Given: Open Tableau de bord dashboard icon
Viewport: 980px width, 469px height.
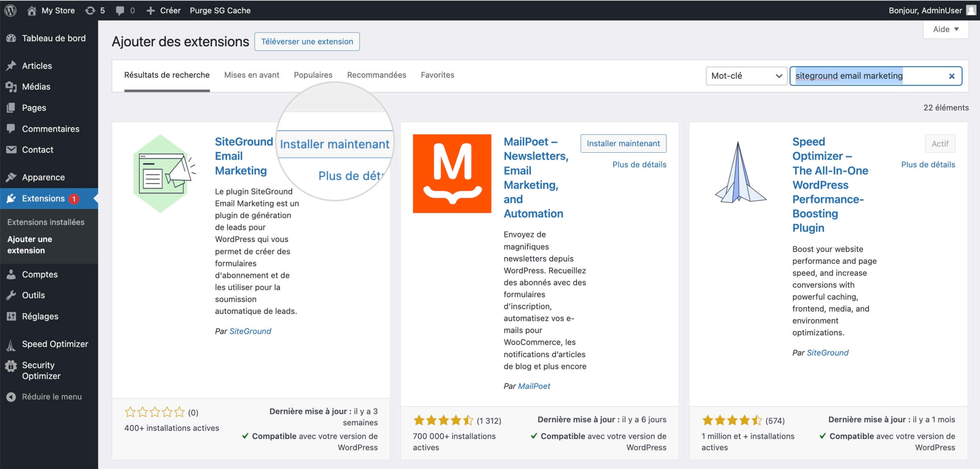Looking at the screenshot, I should (x=11, y=38).
